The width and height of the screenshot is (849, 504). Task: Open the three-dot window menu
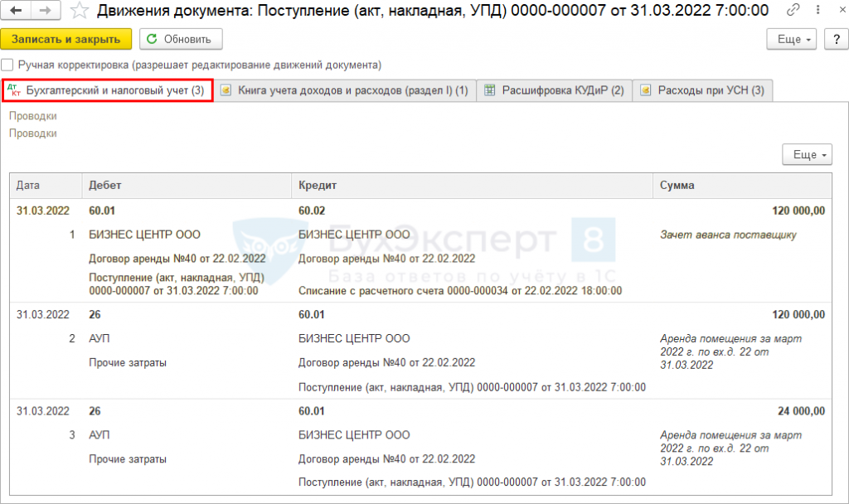817,10
